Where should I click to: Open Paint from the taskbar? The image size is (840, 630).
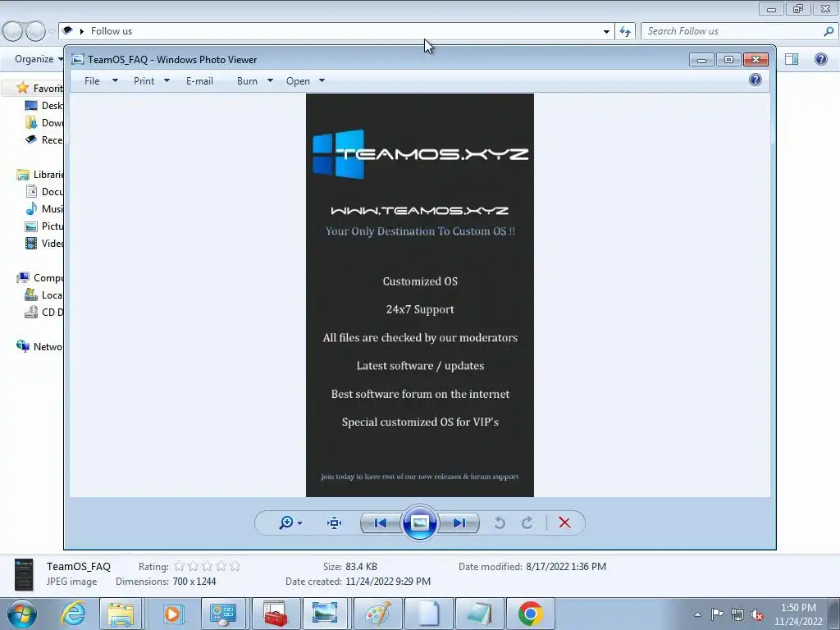[x=377, y=614]
